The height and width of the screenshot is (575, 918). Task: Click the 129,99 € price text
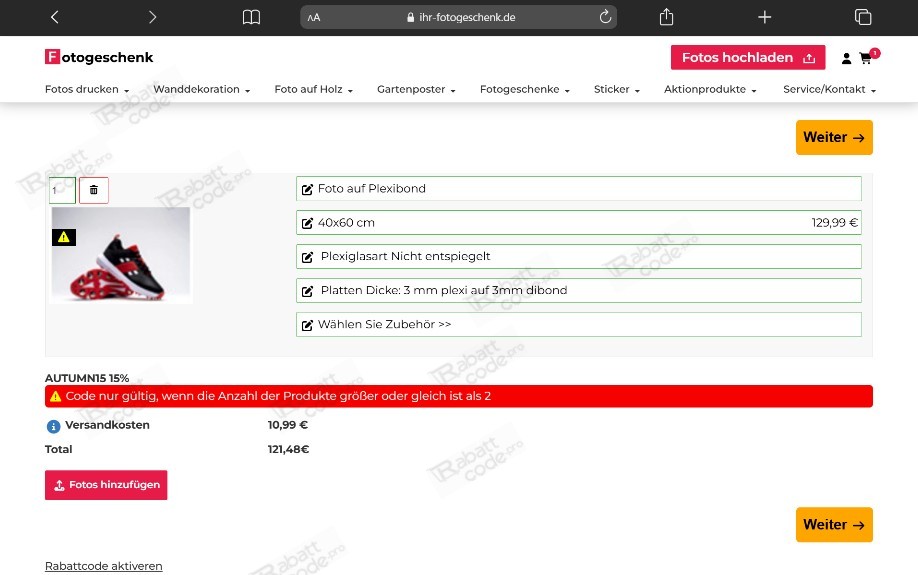tap(834, 223)
